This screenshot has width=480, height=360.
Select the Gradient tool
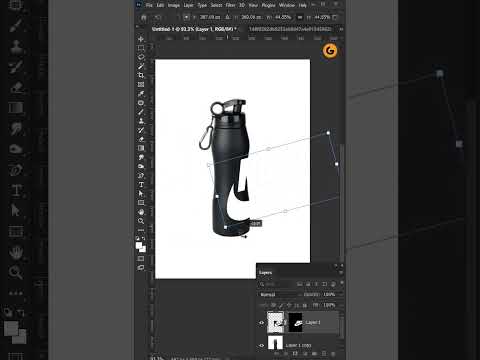pos(141,148)
